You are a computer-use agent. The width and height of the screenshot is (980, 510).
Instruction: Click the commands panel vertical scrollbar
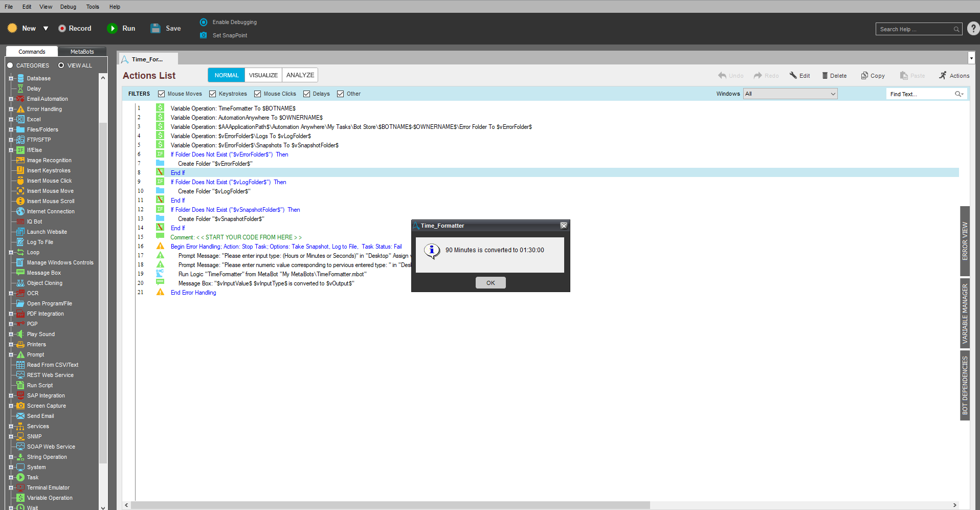pos(103,293)
